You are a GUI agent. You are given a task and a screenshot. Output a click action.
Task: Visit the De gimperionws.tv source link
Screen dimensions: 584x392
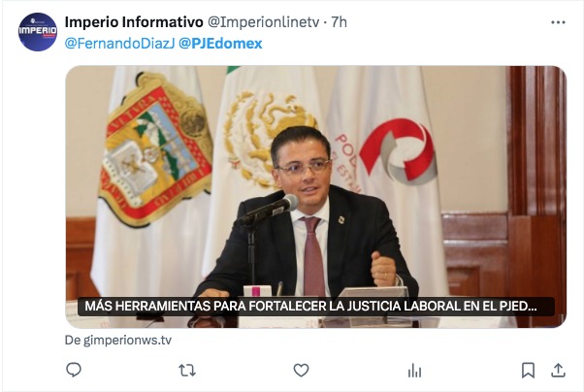[118, 341]
